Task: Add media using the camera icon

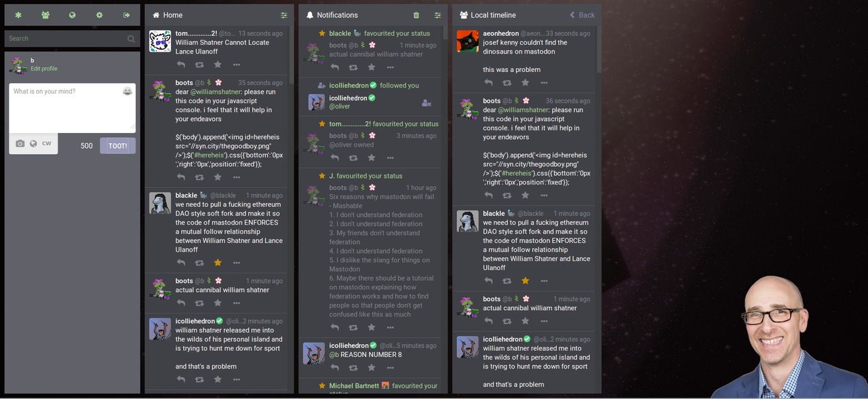Action: pos(20,144)
